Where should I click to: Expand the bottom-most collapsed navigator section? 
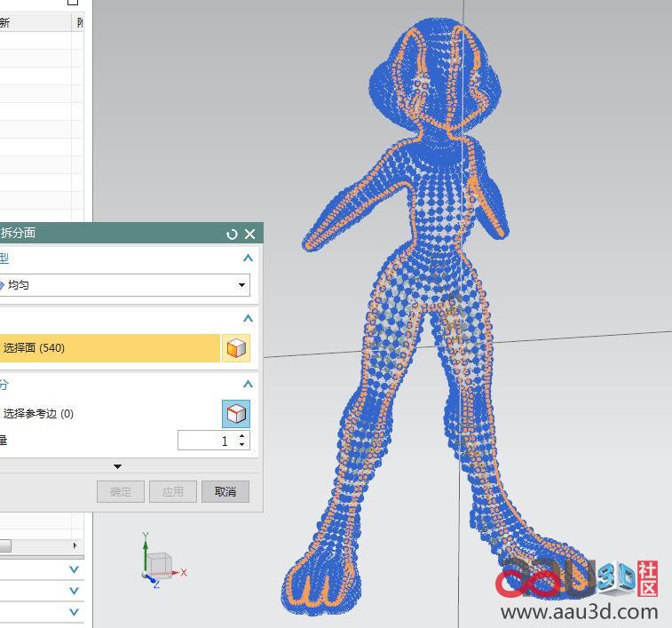(74, 612)
